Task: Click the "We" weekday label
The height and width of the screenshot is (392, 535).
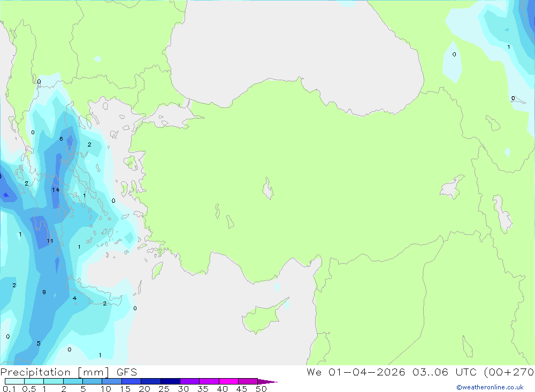Action: 314,372
